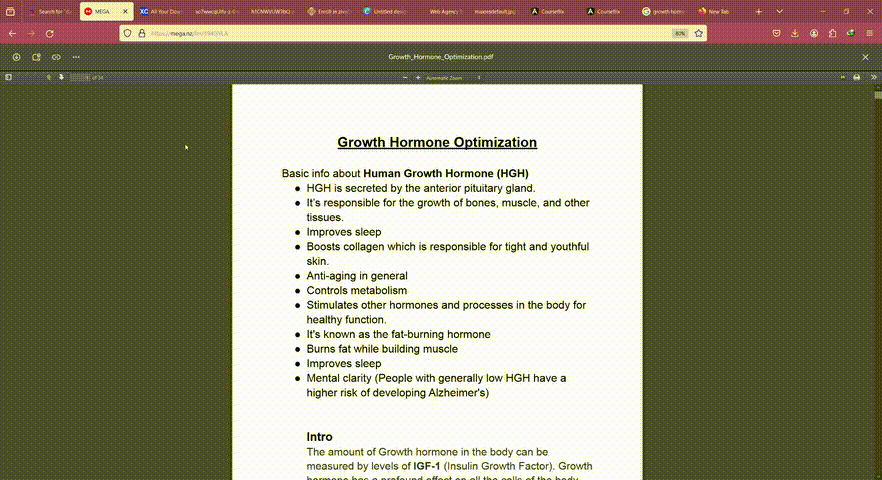The height and width of the screenshot is (480, 882).
Task: Go to previous PDF page
Action: pos(49,78)
